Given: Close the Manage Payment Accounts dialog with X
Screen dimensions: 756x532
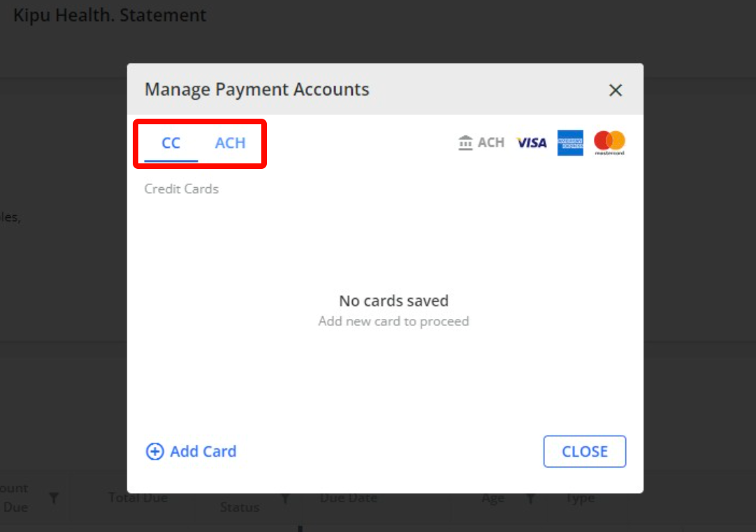Looking at the screenshot, I should click(616, 90).
